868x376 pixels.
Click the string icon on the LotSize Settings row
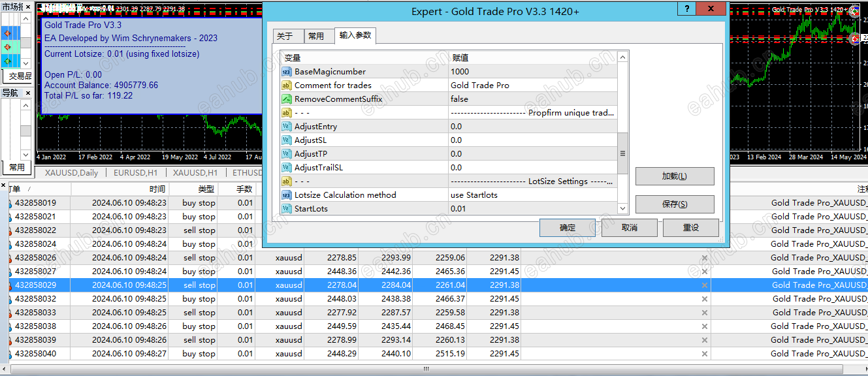[286, 181]
